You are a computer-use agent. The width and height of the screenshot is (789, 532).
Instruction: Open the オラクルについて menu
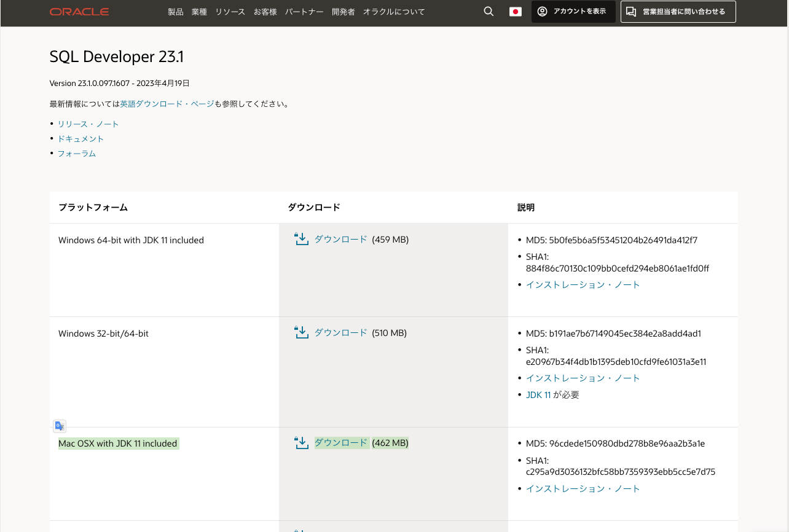[x=394, y=12]
